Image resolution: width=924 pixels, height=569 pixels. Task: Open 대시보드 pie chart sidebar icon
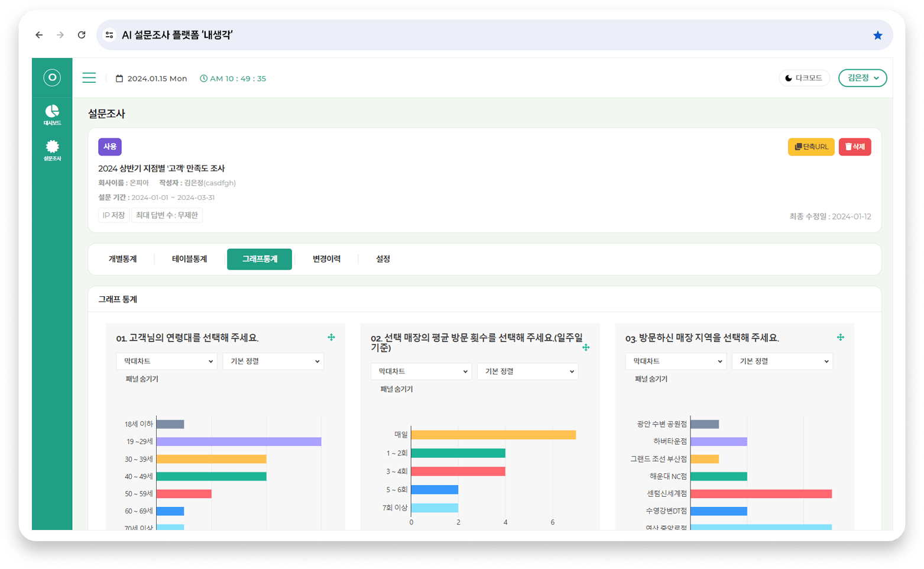(52, 115)
